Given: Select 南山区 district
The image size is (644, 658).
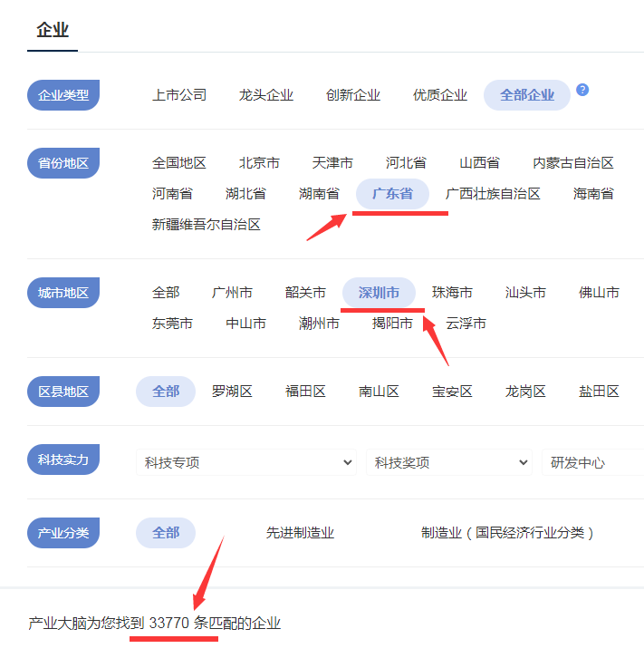Looking at the screenshot, I should point(379,392).
